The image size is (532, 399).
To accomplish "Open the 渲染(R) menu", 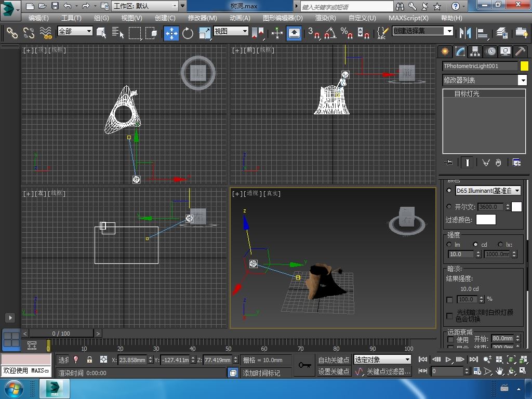I will 325,18.
